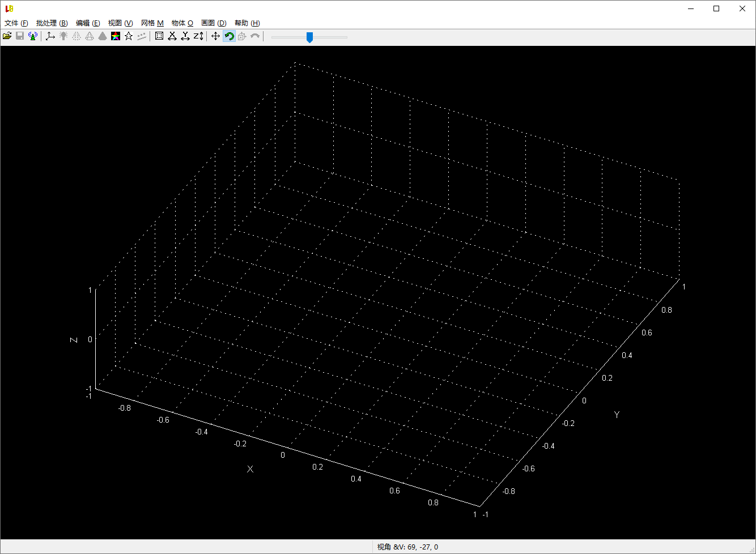Minimize the application window

(691, 8)
